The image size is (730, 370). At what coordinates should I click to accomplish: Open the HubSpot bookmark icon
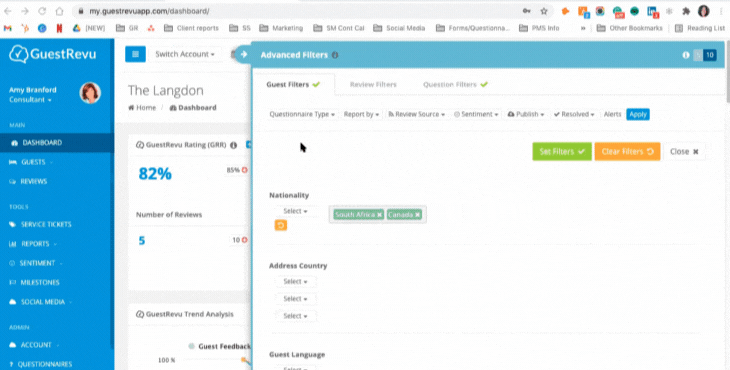tap(25, 28)
